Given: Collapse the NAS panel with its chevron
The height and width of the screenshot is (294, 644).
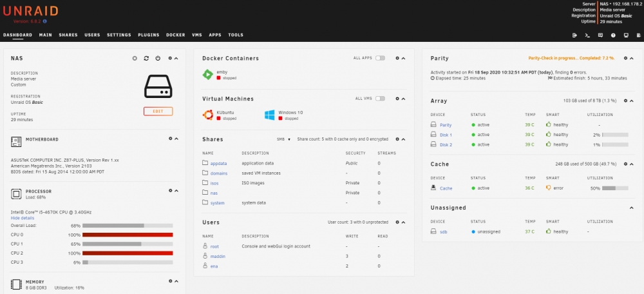Looking at the screenshot, I should pos(176,59).
